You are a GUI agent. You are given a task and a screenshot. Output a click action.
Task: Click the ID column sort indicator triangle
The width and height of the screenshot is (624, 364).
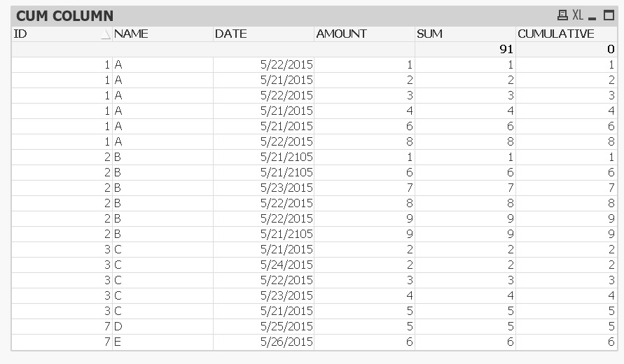(x=106, y=34)
